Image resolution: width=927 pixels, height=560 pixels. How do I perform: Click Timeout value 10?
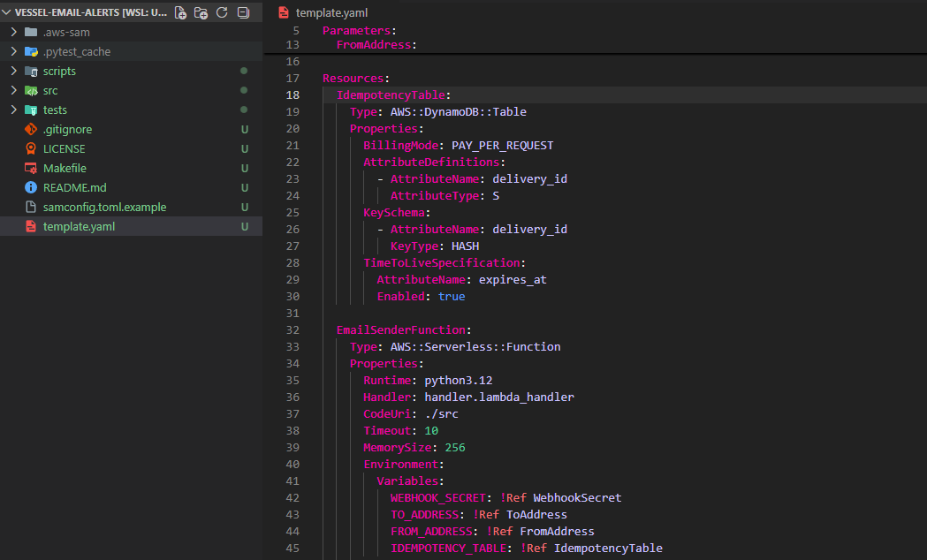431,431
